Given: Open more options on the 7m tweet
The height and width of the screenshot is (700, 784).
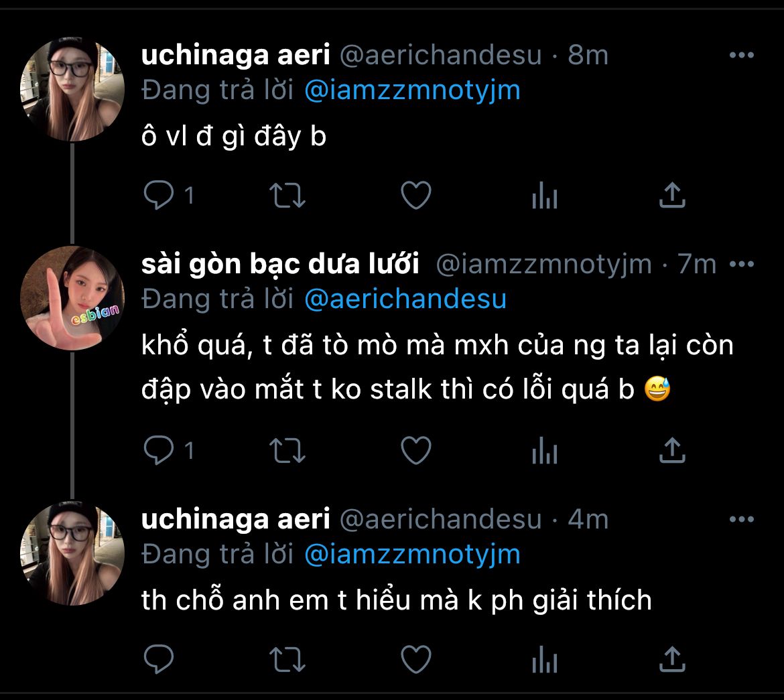Looking at the screenshot, I should (741, 265).
